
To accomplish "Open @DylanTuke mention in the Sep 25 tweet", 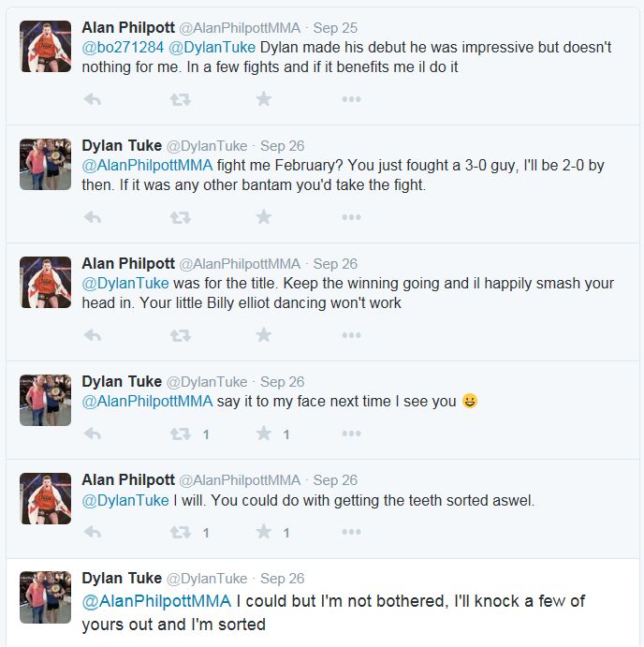I will tap(212, 48).
